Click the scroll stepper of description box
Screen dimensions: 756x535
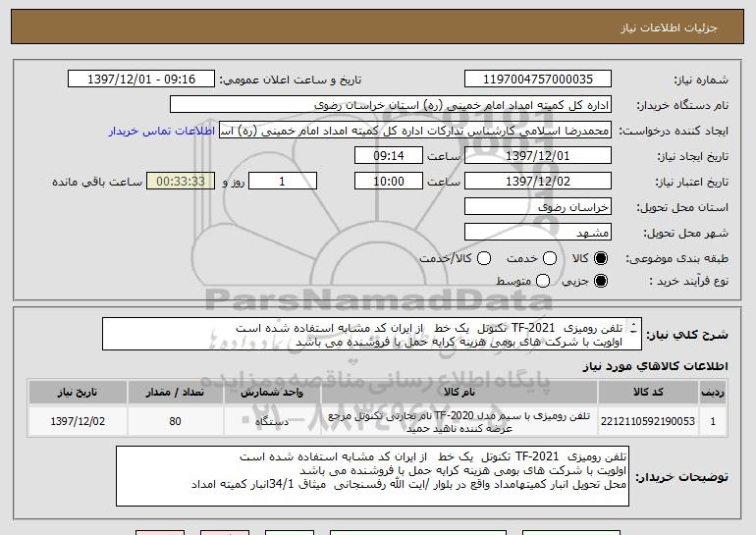(x=633, y=328)
